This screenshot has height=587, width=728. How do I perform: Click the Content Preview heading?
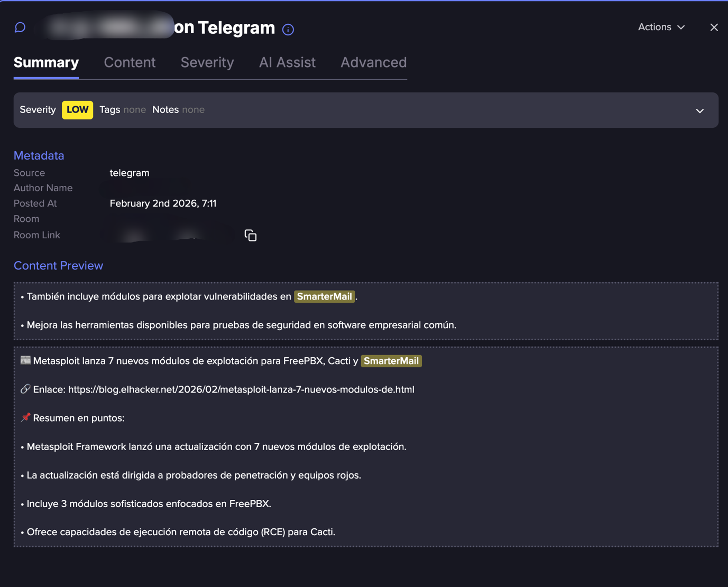point(58,266)
